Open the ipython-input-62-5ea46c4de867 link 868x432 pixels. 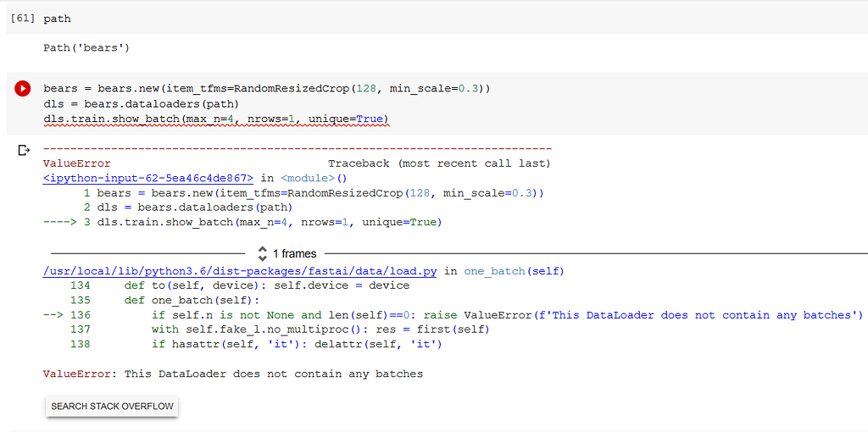[148, 178]
